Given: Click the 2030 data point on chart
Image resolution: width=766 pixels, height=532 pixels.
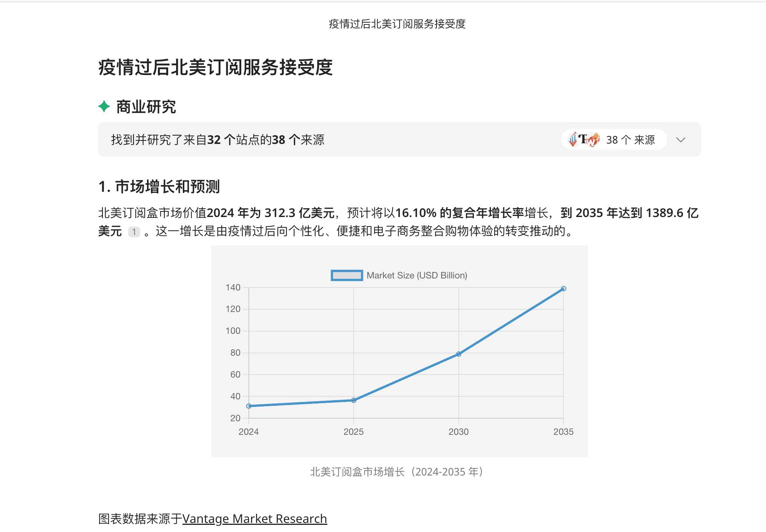Looking at the screenshot, I should click(459, 354).
